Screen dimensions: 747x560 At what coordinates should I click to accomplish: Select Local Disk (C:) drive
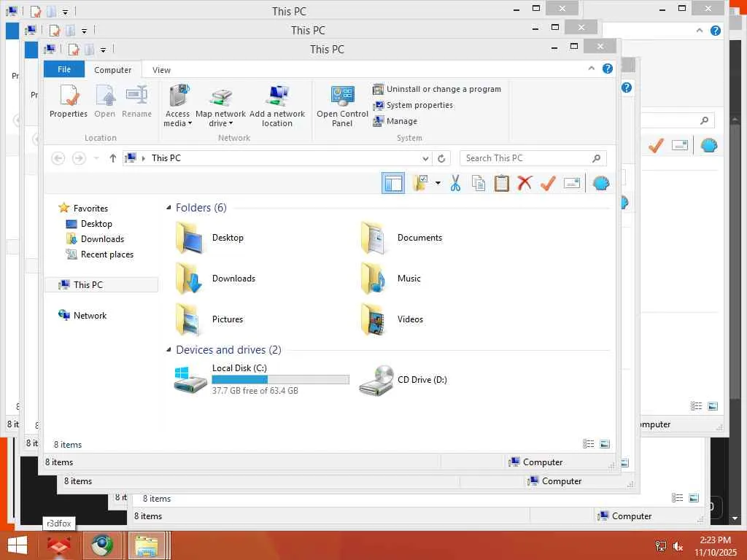[262, 379]
